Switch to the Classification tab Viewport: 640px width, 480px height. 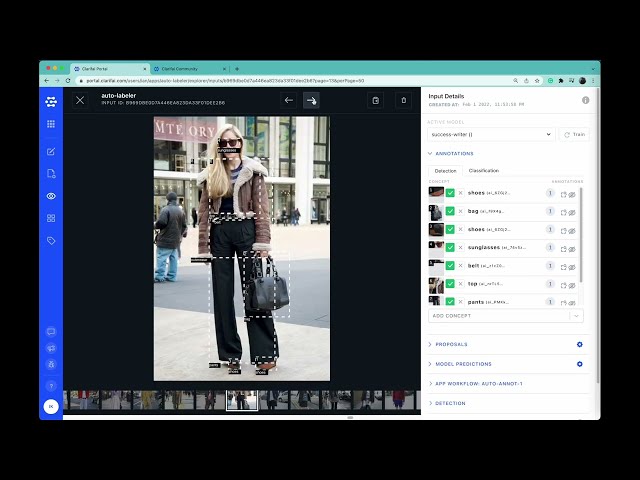pos(484,171)
